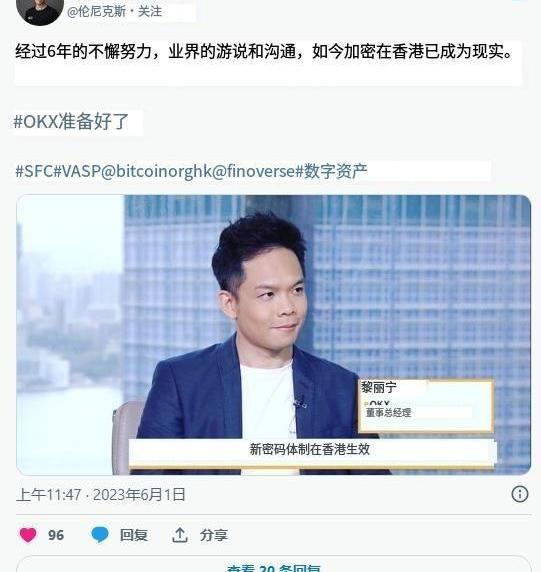The image size is (541, 572).
Task: Open the @bitcoinorghk mention
Action: coord(156,171)
